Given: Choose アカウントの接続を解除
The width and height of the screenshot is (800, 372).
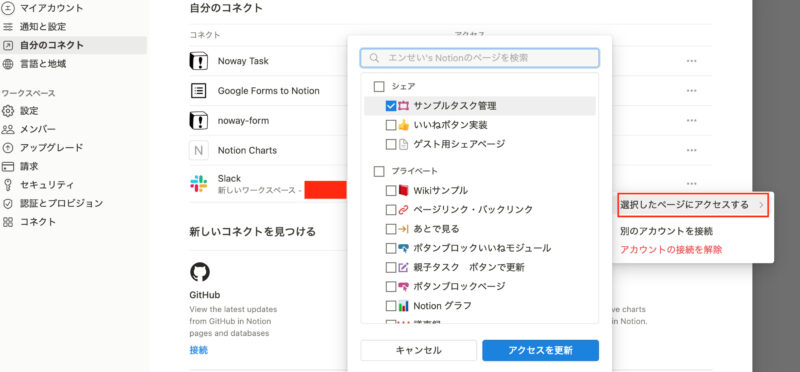Looking at the screenshot, I should pyautogui.click(x=671, y=250).
